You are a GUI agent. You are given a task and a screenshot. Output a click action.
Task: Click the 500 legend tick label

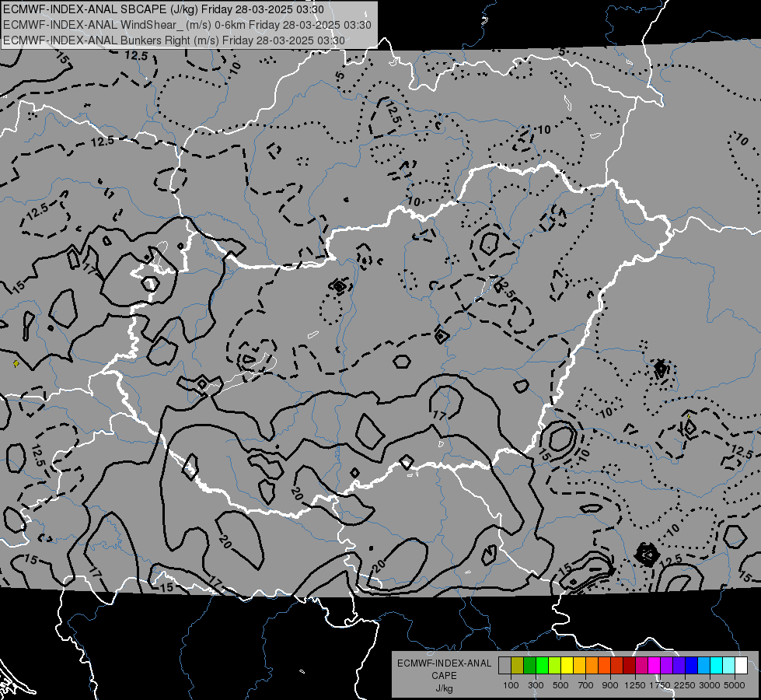pos(560,685)
